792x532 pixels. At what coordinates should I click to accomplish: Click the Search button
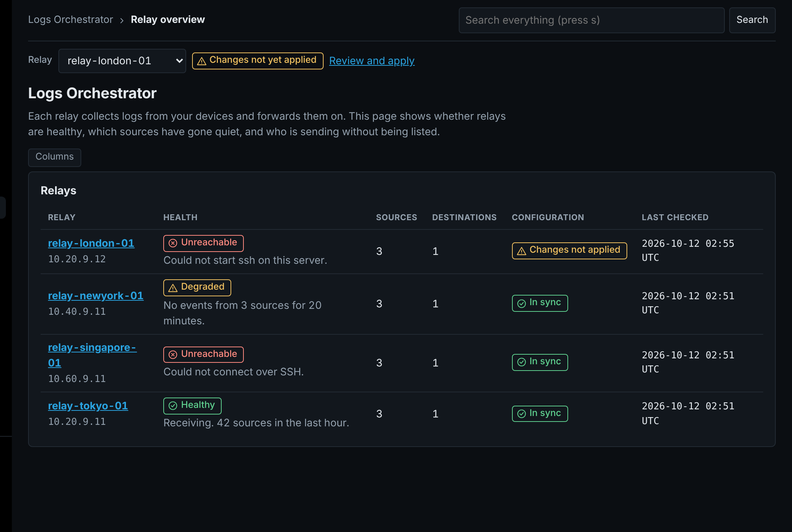point(752,20)
